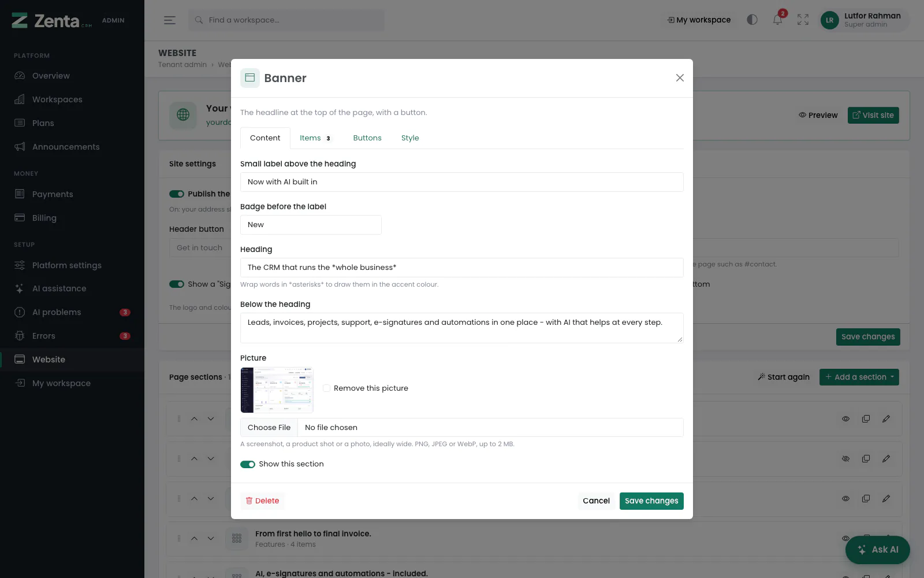Select the Content tab
The height and width of the screenshot is (578, 924).
coord(265,138)
